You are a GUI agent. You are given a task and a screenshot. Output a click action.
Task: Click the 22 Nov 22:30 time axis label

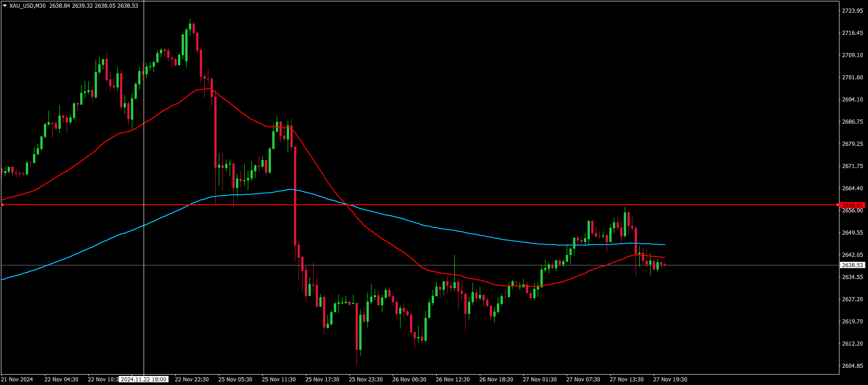coord(192,380)
